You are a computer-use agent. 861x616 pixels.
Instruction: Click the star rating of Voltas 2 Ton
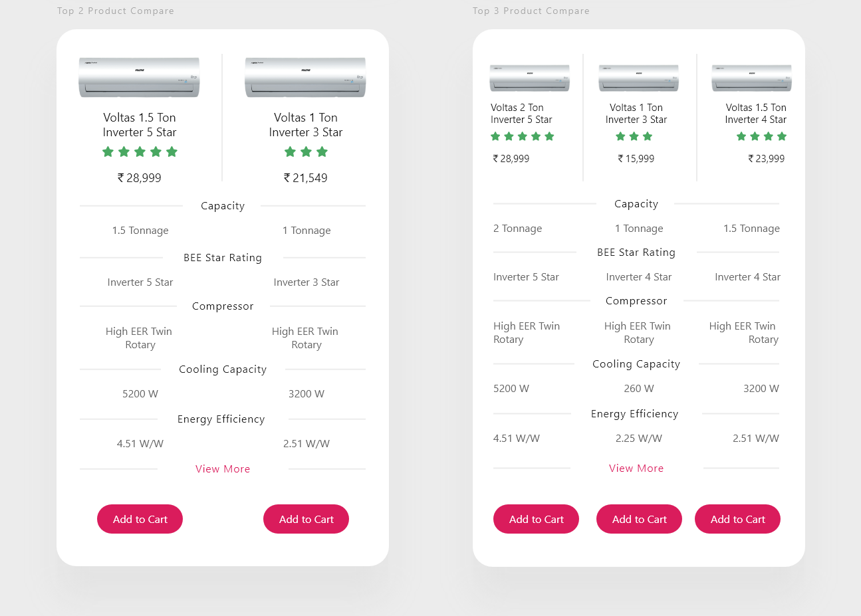pos(523,136)
